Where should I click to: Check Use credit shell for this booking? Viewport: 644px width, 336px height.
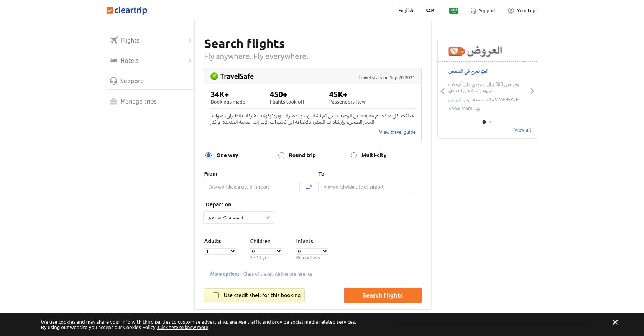click(216, 295)
